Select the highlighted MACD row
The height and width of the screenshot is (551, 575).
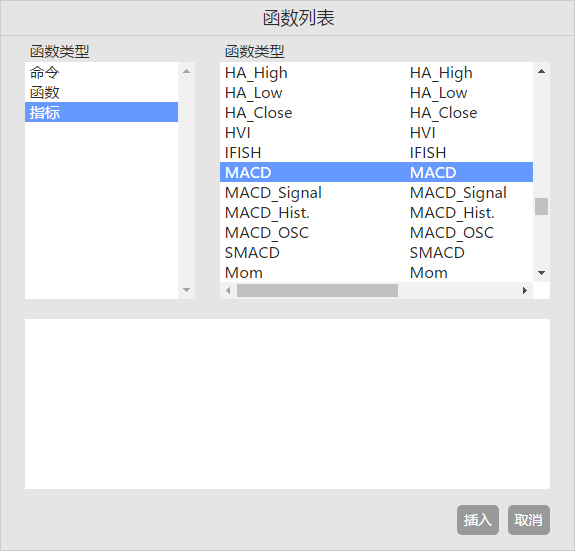(x=376, y=172)
